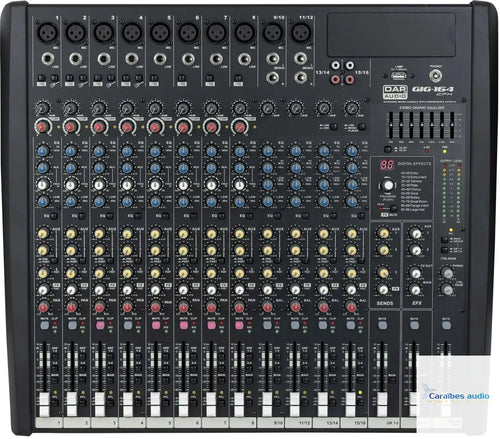This screenshot has height=439, width=500.
Task: Toggle the channel 7 PFL button
Action: [x=222, y=402]
